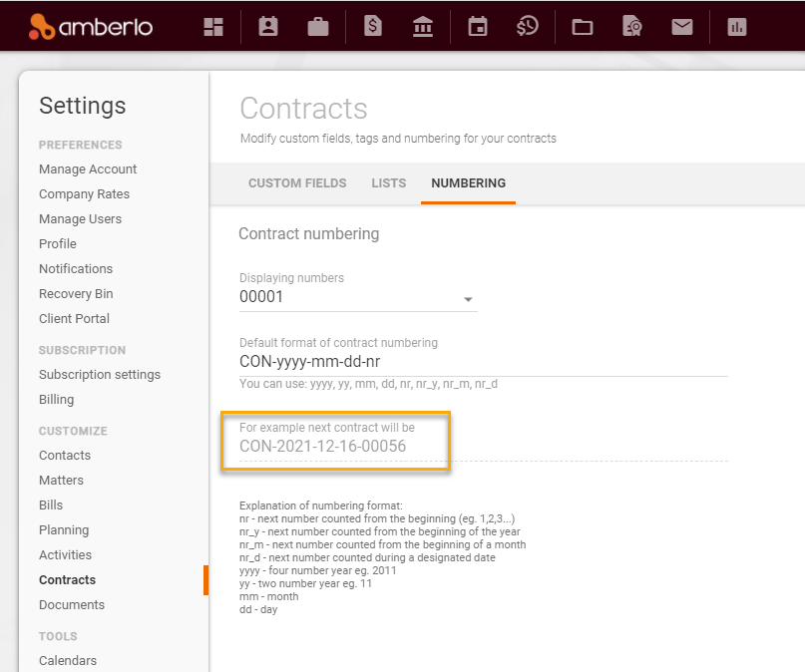Switch to the Custom Fields tab
Image resolution: width=805 pixels, height=672 pixels.
click(x=296, y=183)
